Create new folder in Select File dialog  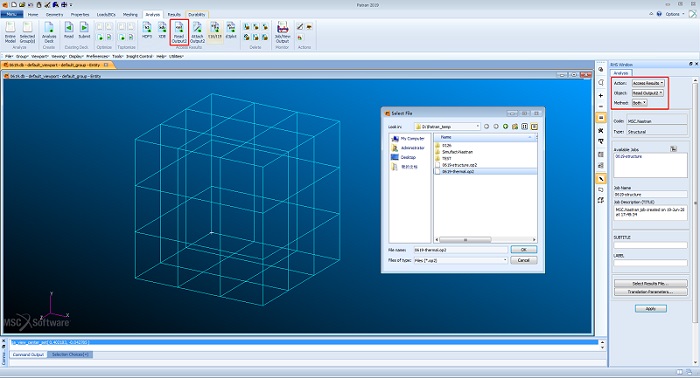tap(515, 127)
